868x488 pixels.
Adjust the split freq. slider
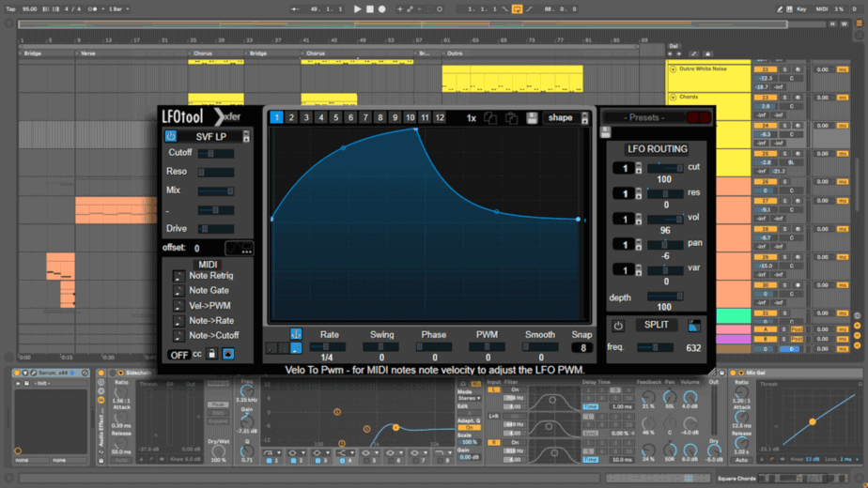656,347
